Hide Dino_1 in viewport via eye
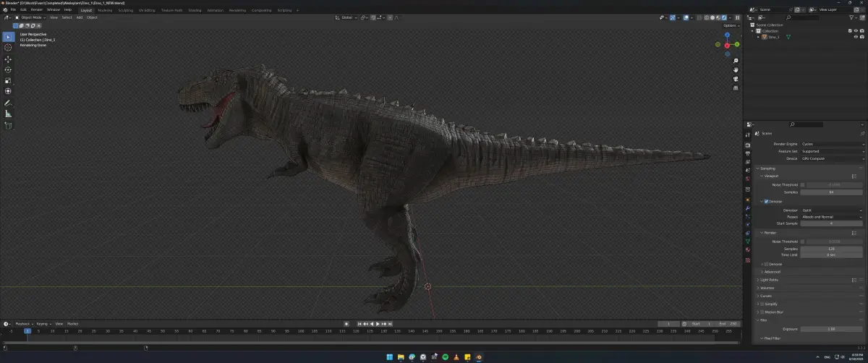 click(x=856, y=37)
